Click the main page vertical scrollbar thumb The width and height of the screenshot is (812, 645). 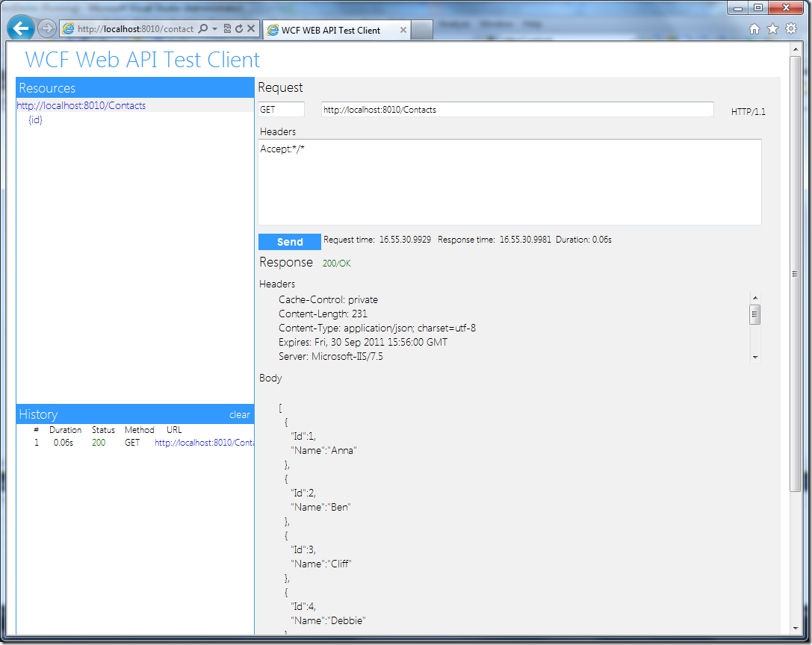(x=795, y=274)
